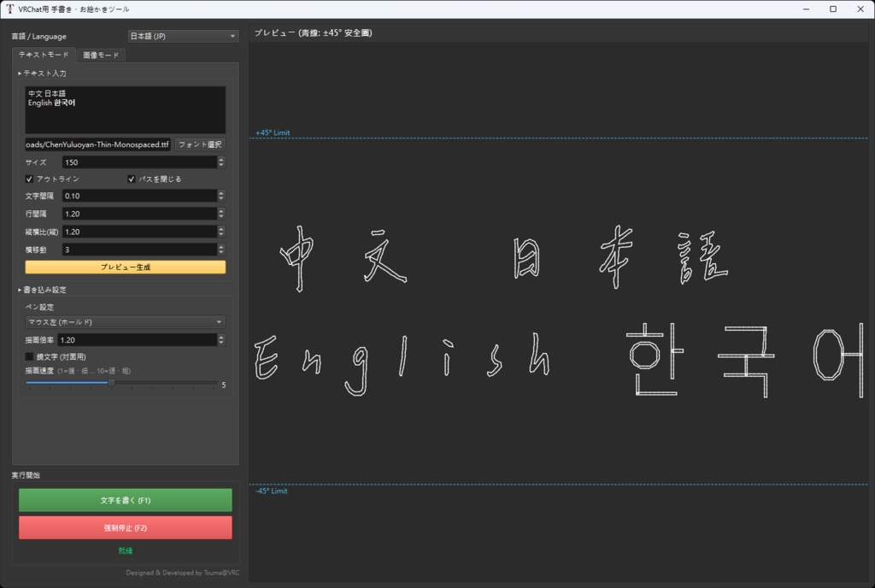Set 描画速度 using the slider

(111, 383)
